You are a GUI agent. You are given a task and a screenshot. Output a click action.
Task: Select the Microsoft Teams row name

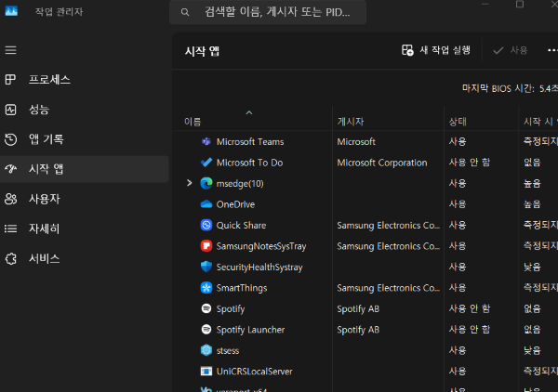tap(250, 142)
